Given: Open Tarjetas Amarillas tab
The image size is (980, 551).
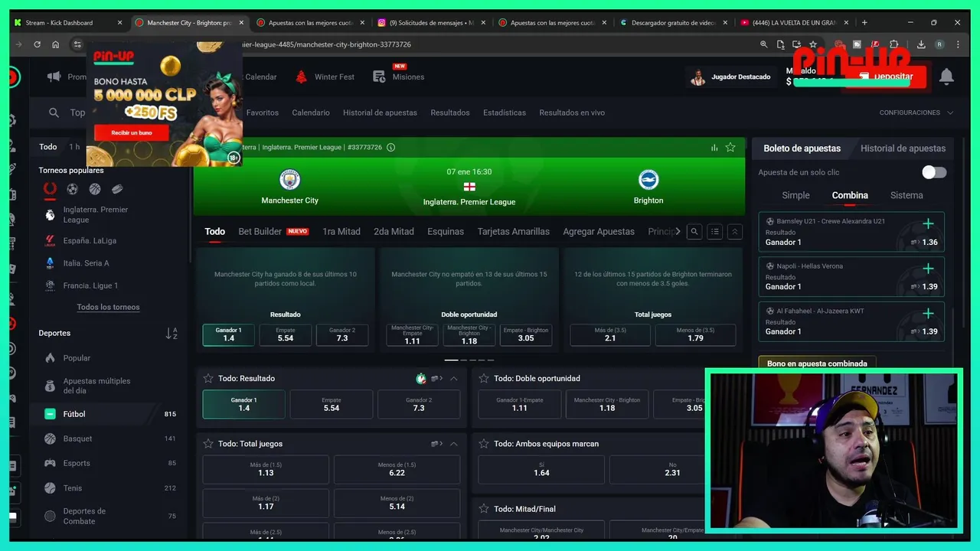Looking at the screenshot, I should click(514, 231).
